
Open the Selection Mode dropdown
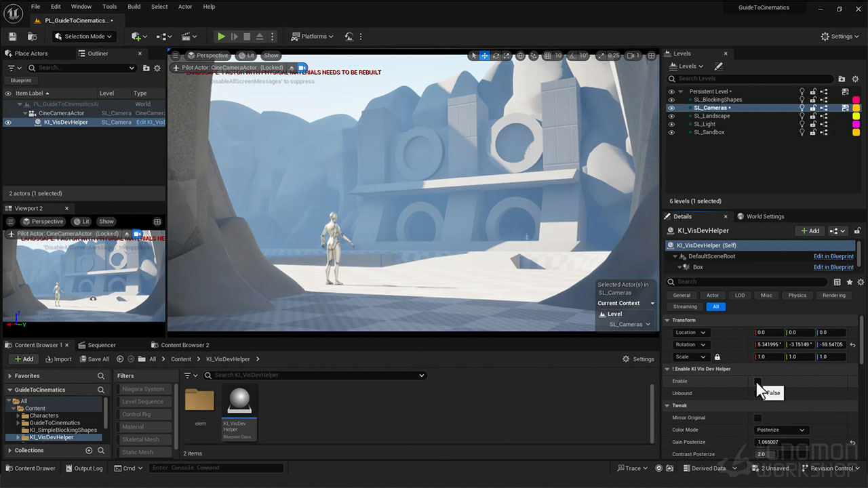click(x=84, y=37)
